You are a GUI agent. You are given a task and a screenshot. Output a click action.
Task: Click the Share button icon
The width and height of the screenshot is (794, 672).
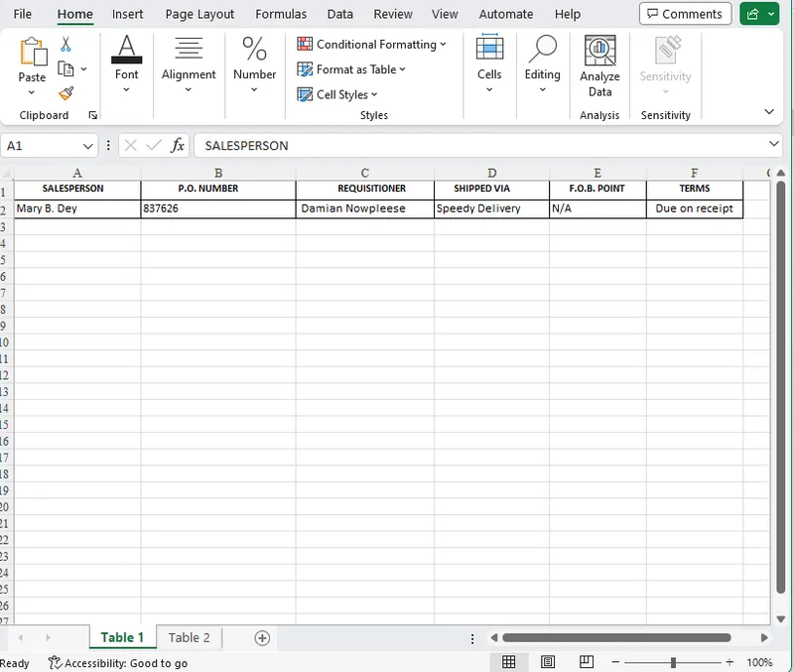point(753,14)
